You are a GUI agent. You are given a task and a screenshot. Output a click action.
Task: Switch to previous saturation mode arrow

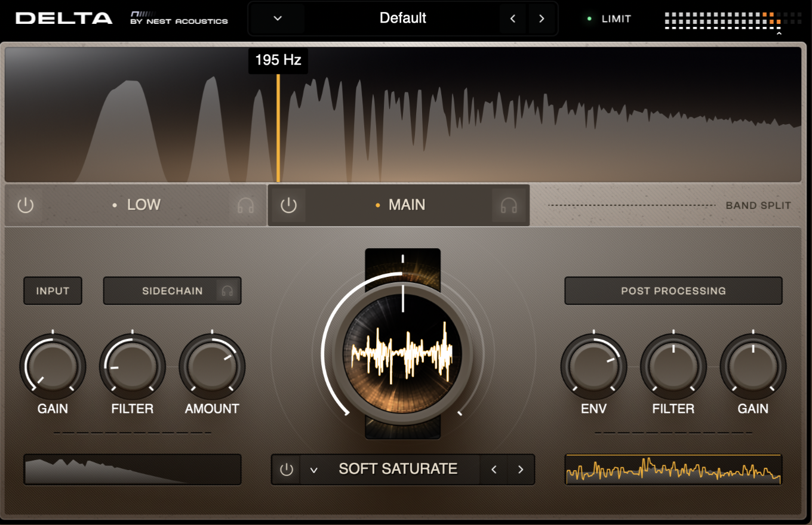(x=494, y=470)
